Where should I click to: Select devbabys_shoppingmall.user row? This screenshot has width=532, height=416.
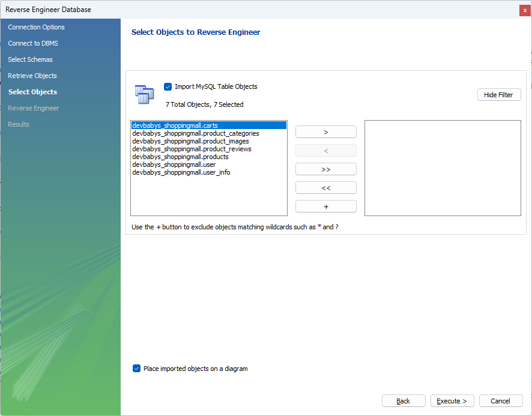click(209, 164)
